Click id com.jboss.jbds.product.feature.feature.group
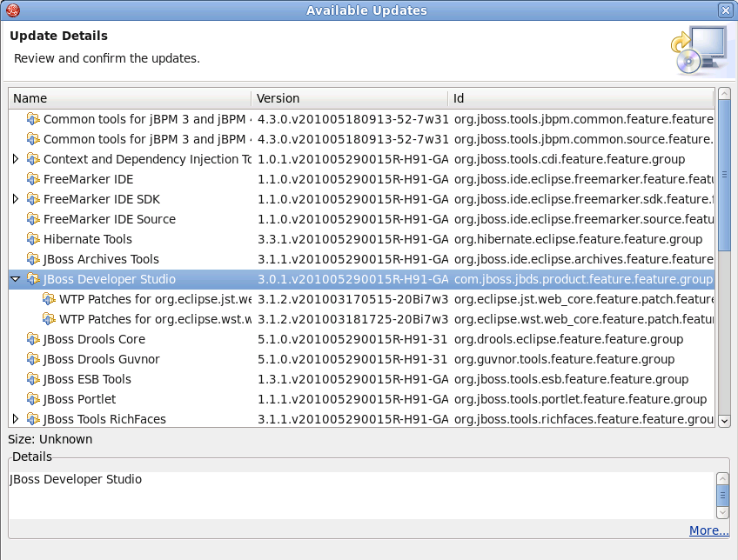Screen dimensions: 738x560 tap(584, 279)
